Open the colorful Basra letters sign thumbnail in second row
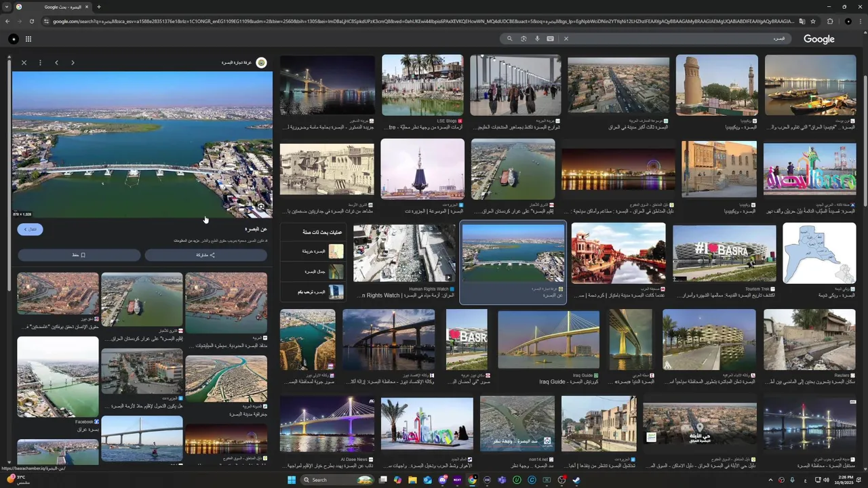This screenshot has width=868, height=488. [810, 169]
